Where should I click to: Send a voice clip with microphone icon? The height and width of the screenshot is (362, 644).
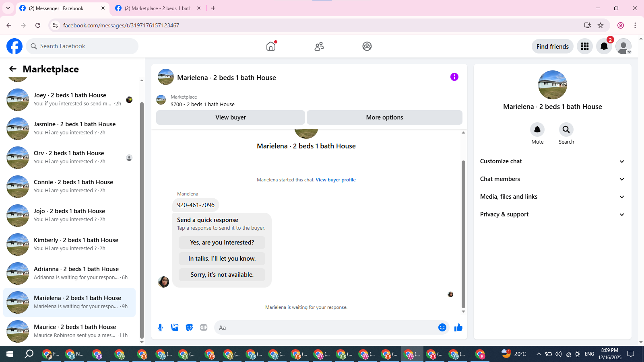[x=160, y=327]
